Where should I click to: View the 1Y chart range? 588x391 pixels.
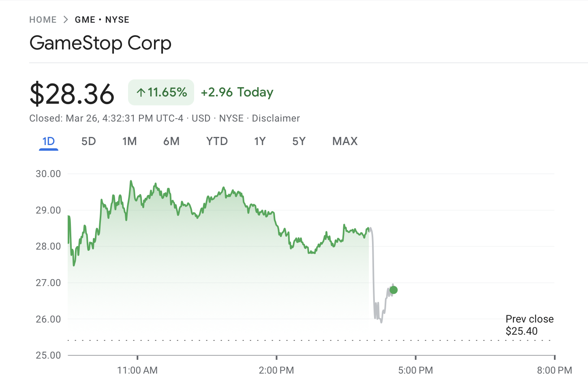coord(260,141)
